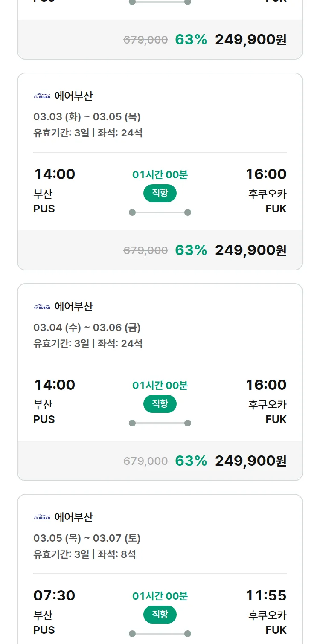Viewport: 320px width, 644px height.
Task: Click the 11:55 arrival time at 후쿠오카
Action: pos(266,595)
